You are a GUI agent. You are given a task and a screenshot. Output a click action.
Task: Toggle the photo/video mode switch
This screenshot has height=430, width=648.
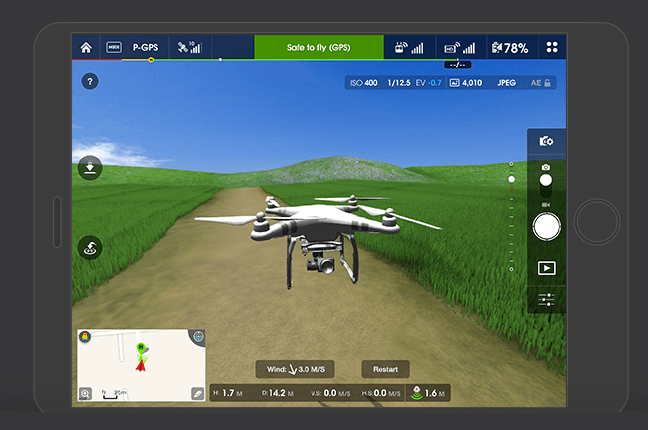click(546, 185)
